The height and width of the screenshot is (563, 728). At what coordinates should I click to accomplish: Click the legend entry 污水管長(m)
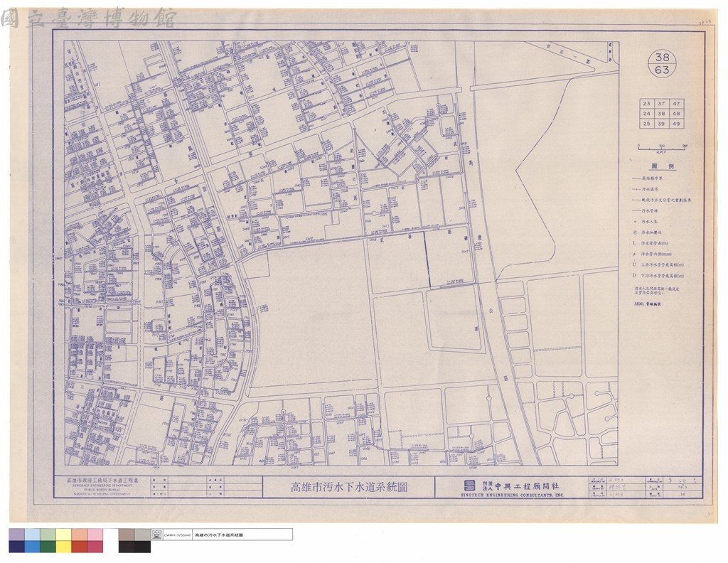[655, 243]
